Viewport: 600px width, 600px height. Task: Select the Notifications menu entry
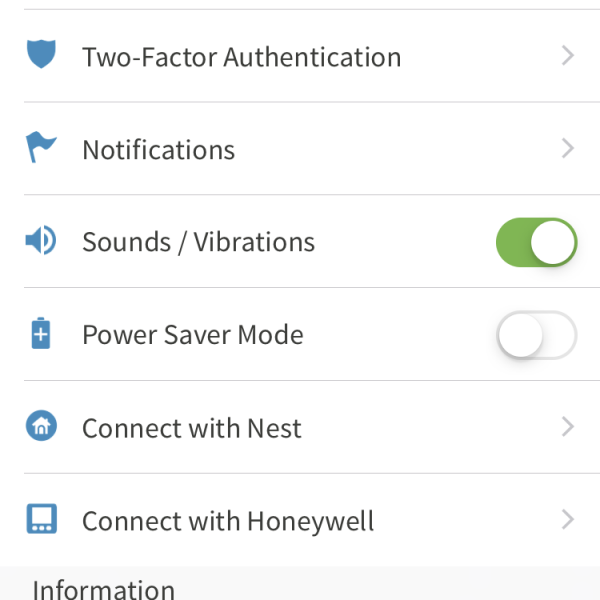[158, 150]
